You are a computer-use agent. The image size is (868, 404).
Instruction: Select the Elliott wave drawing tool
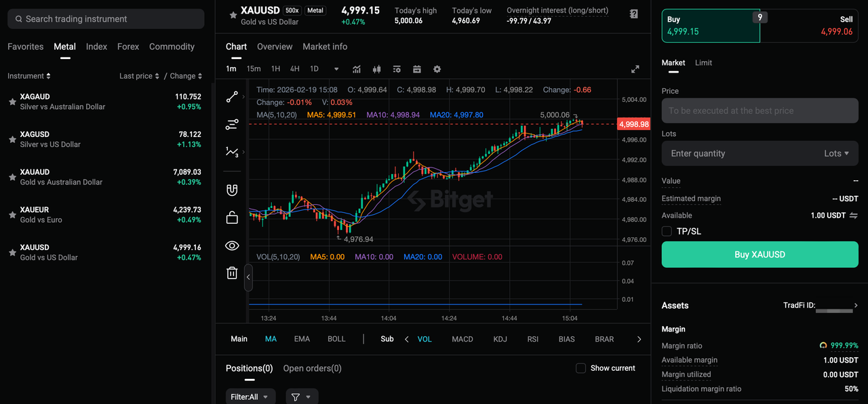pos(232,152)
